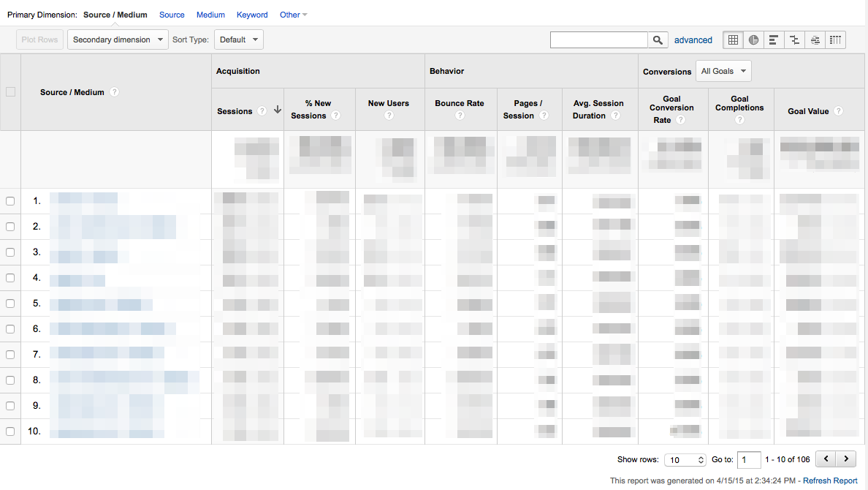Switch to the Data table view icon
Image resolution: width=868 pixels, height=490 pixels.
tap(733, 40)
